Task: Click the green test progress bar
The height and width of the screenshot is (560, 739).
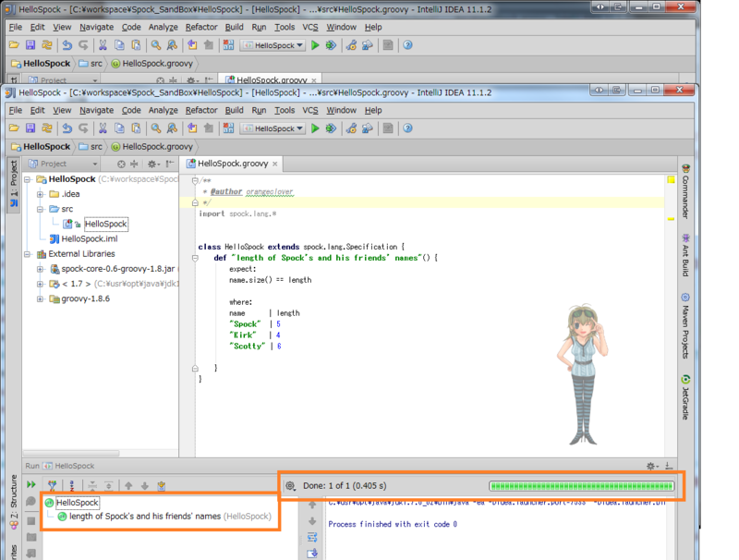Action: 581,485
